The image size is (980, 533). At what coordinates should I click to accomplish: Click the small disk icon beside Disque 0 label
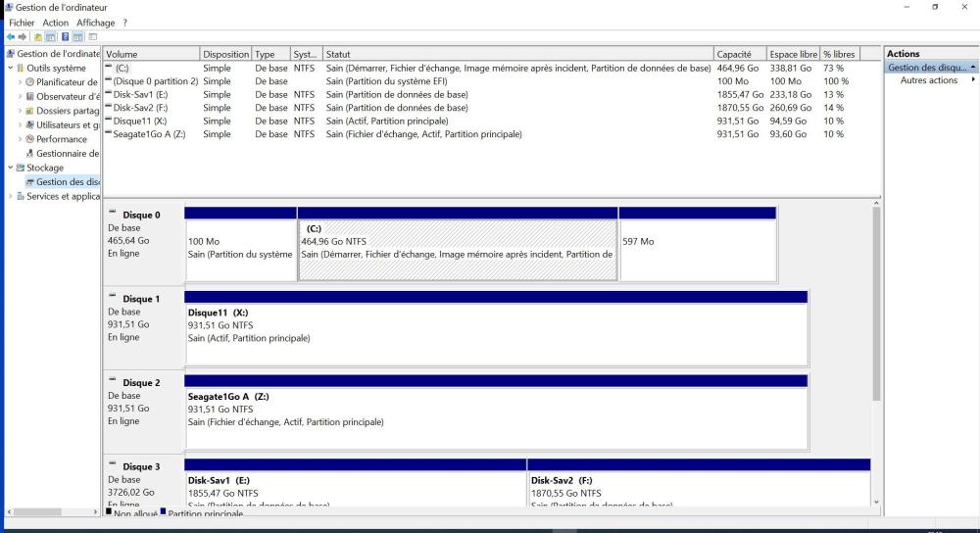(113, 213)
